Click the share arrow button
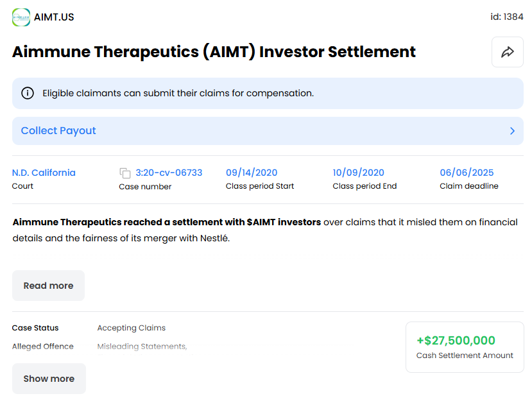This screenshot has height=403, width=532. [x=507, y=52]
